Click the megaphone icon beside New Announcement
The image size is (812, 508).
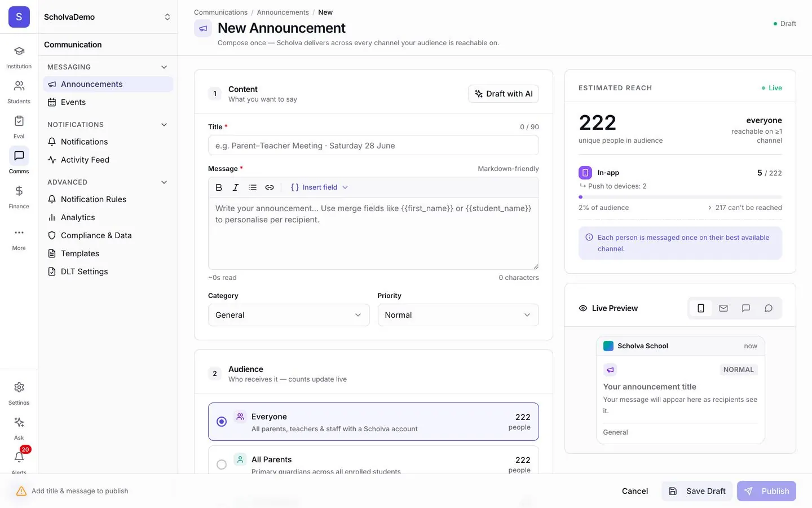(x=203, y=28)
